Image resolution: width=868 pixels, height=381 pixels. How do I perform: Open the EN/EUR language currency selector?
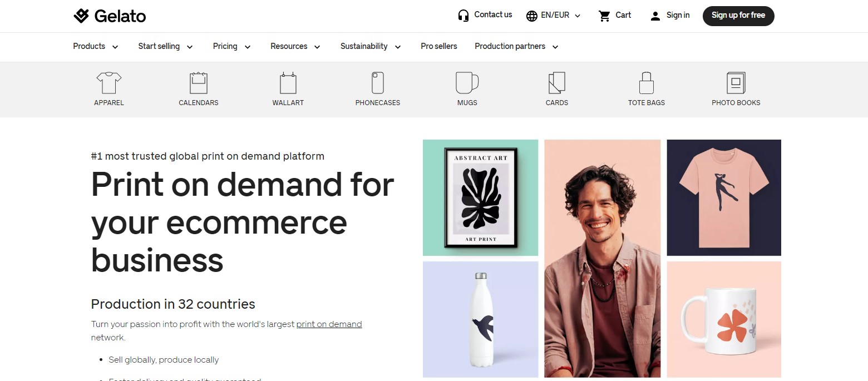553,16
